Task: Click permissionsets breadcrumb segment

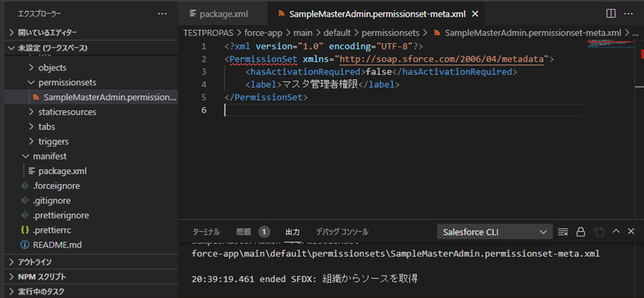Action: pos(390,33)
